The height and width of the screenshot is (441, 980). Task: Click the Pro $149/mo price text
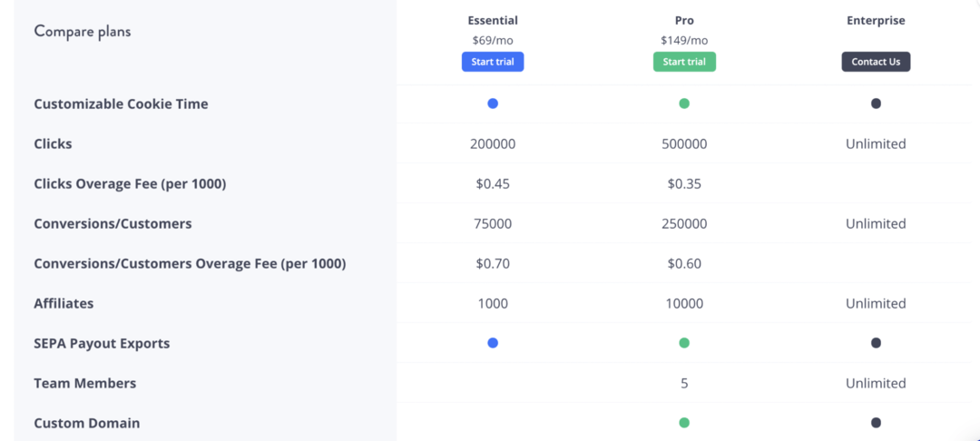[x=684, y=40]
